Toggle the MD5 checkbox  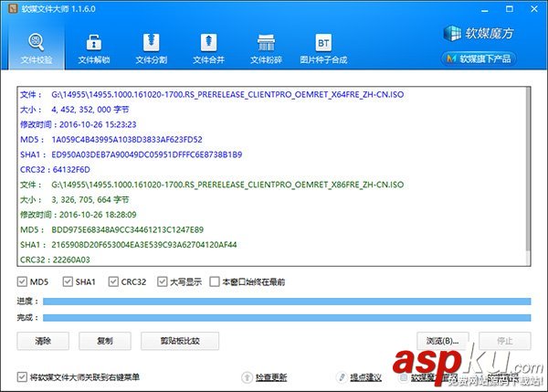(22, 281)
